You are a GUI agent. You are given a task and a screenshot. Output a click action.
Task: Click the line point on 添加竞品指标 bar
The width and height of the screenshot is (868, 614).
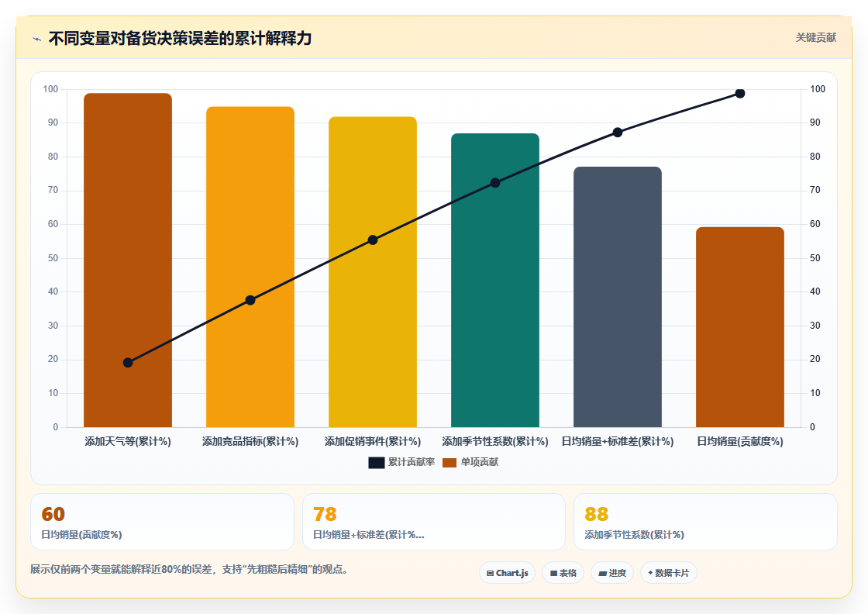(x=250, y=300)
